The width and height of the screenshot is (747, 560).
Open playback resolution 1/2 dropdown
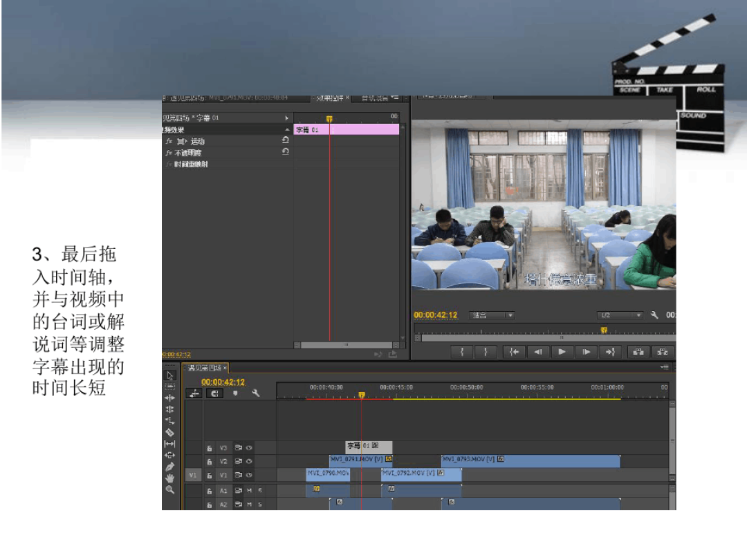point(620,315)
